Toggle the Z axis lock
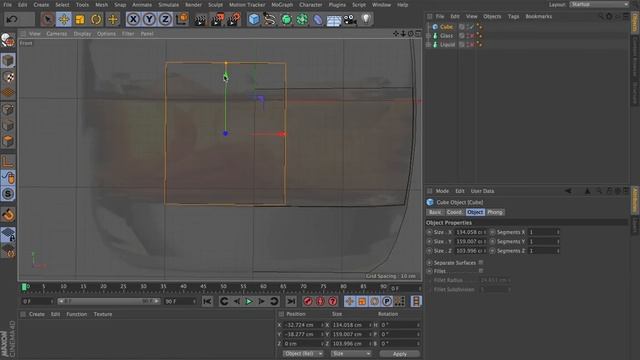This screenshot has height=360, width=640. tap(165, 19)
